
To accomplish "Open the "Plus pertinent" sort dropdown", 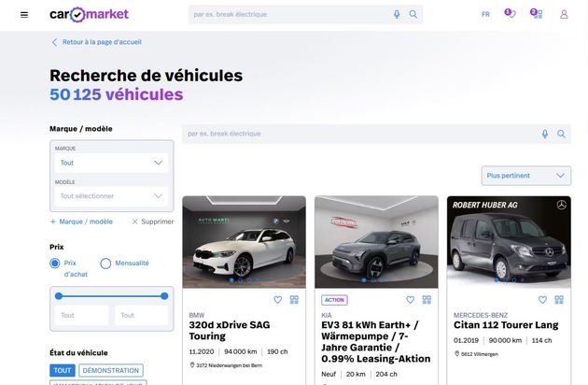I will tap(526, 176).
